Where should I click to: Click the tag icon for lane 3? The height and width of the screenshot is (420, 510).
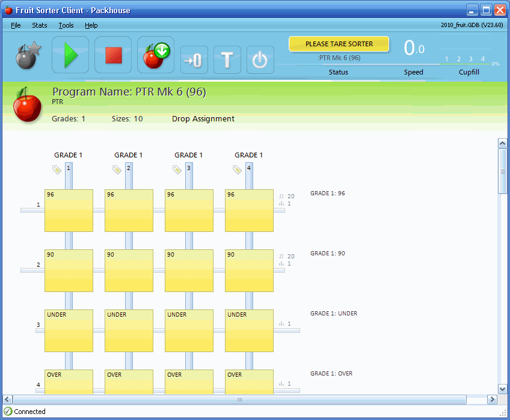tap(177, 169)
